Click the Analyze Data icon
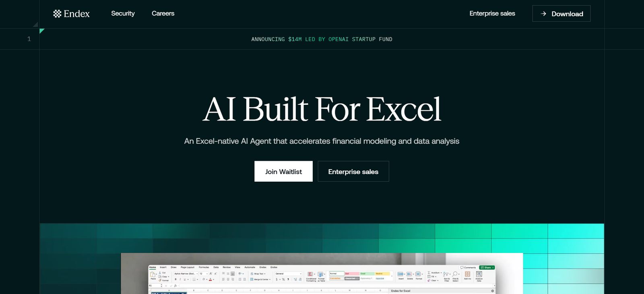Viewport: 644px width, 294px height. (x=479, y=274)
